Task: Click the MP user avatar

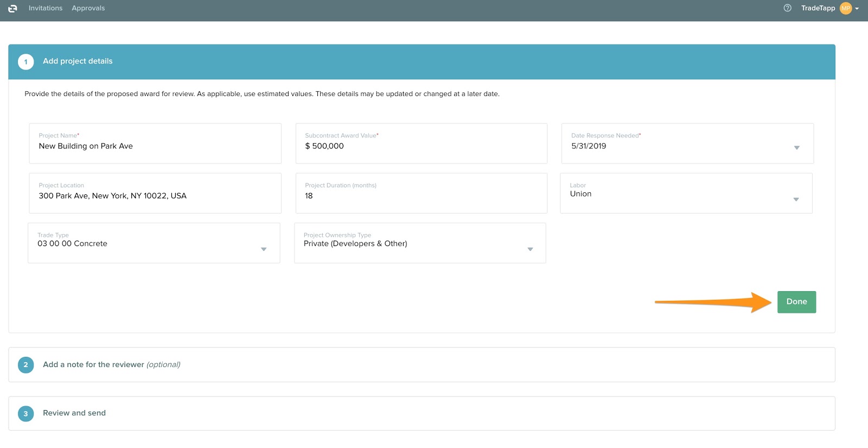Action: click(x=845, y=8)
